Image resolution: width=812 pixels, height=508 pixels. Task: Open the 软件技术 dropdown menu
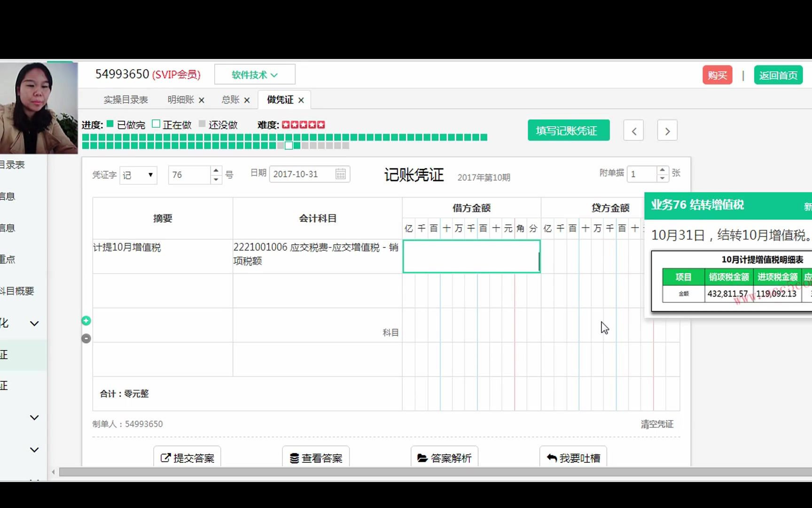point(255,75)
